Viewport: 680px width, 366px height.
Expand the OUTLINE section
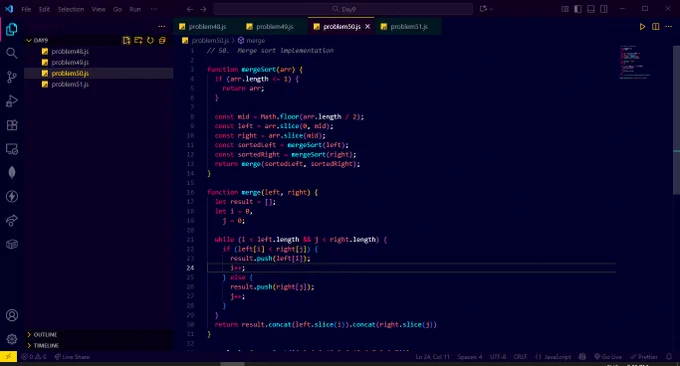99,335
